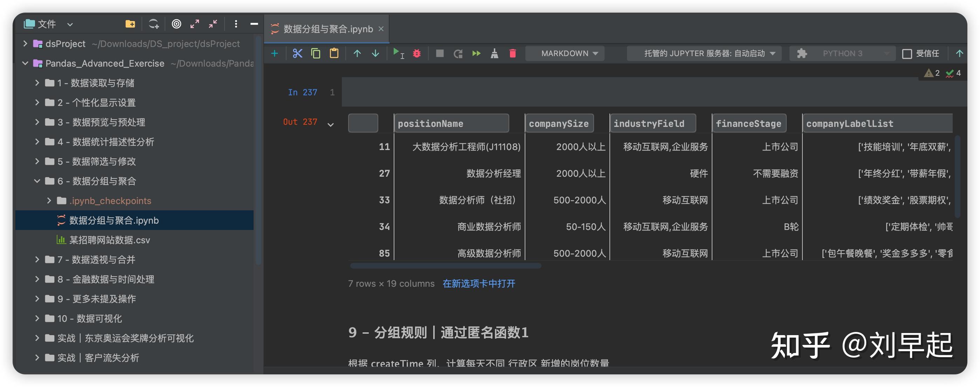Viewport: 980px width, 387px height.
Task: Move the cell down with arrow icon
Action: click(x=375, y=53)
